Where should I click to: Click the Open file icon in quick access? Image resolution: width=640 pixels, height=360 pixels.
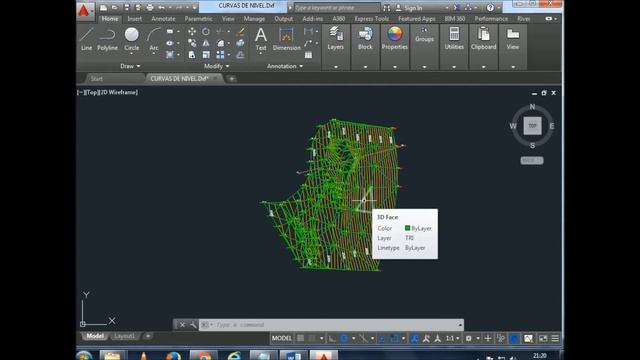tap(115, 7)
